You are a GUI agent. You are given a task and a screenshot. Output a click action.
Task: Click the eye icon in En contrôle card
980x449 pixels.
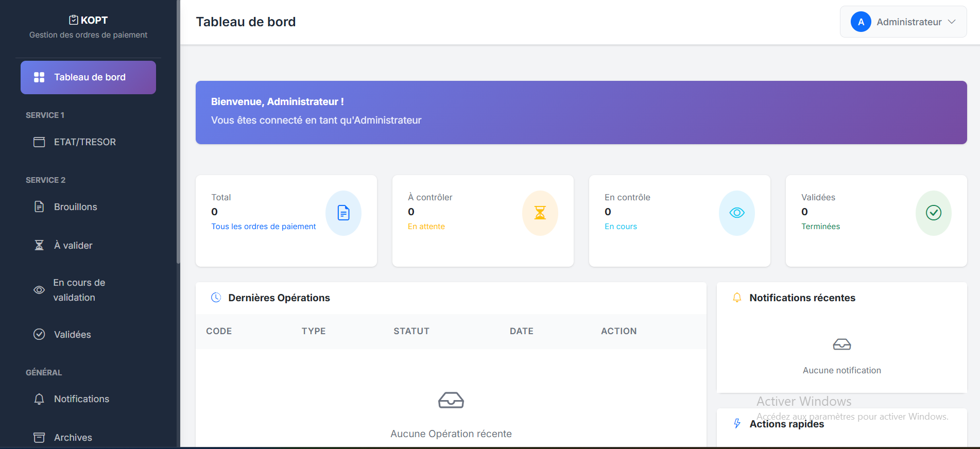click(736, 213)
